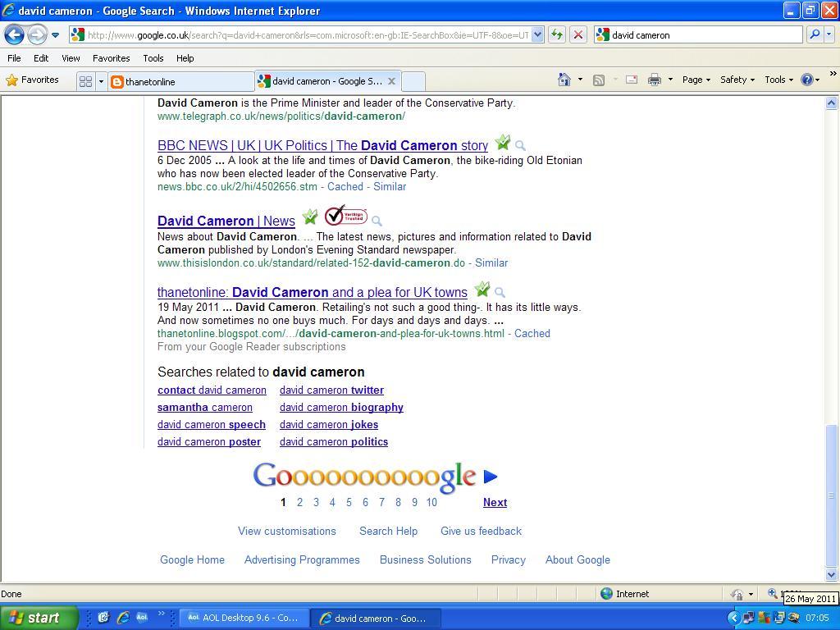Click the system clock showing 07:05
This screenshot has height=630, width=840.
click(817, 619)
